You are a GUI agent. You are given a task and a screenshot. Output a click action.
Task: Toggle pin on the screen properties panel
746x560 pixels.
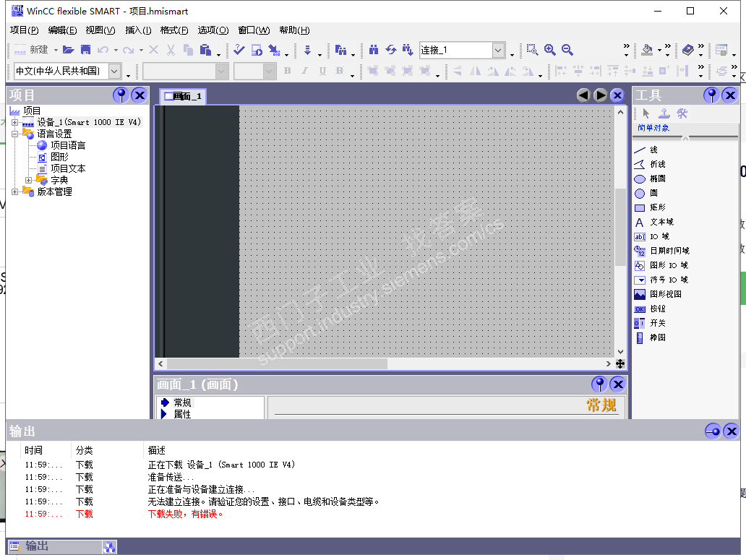[x=599, y=384]
